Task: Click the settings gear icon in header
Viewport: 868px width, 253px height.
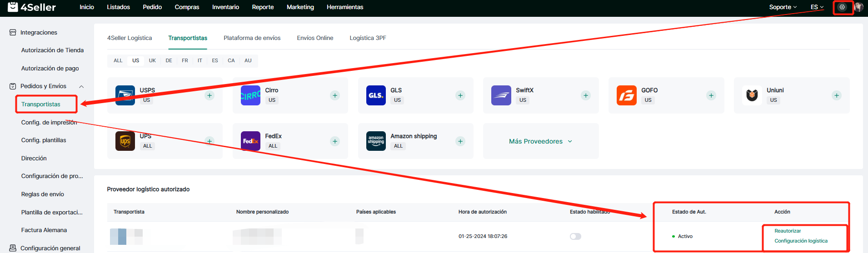Action: coord(842,7)
